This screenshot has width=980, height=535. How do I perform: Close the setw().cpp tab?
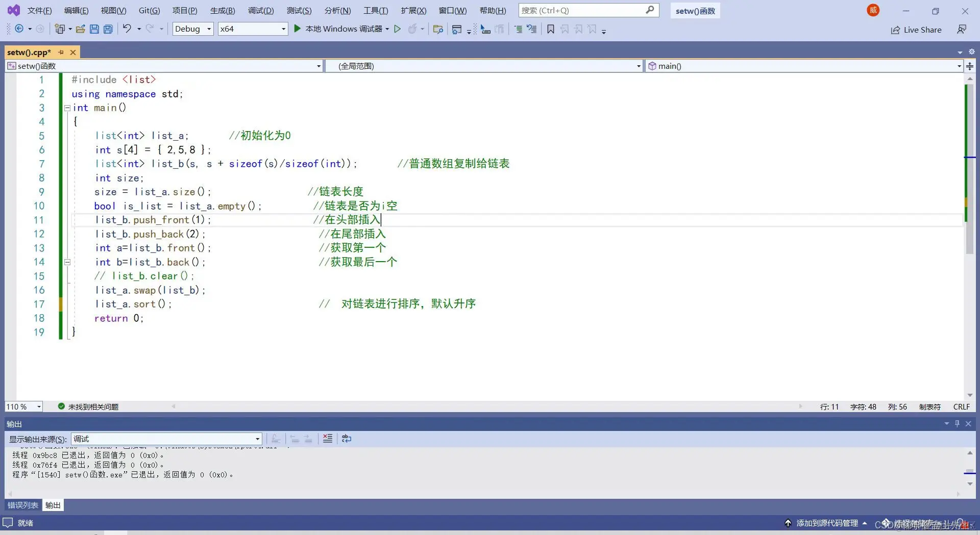73,52
